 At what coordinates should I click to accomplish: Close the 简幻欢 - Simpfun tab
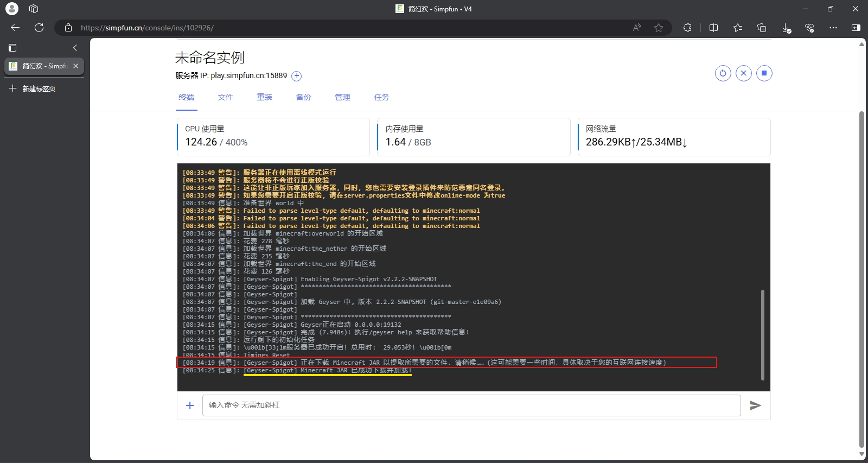coord(75,66)
